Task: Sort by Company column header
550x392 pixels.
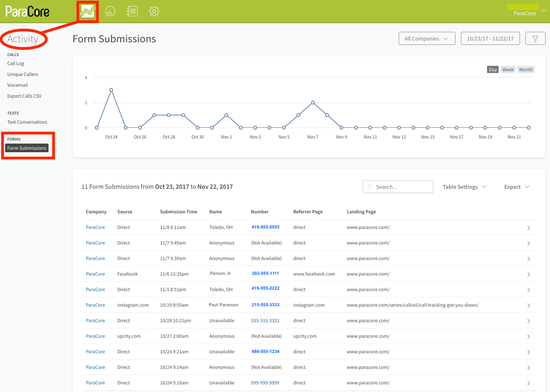Action: point(96,212)
